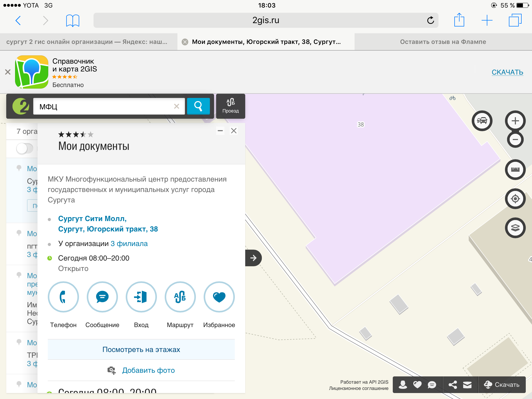Close the Мои документы browser tab

185,42
